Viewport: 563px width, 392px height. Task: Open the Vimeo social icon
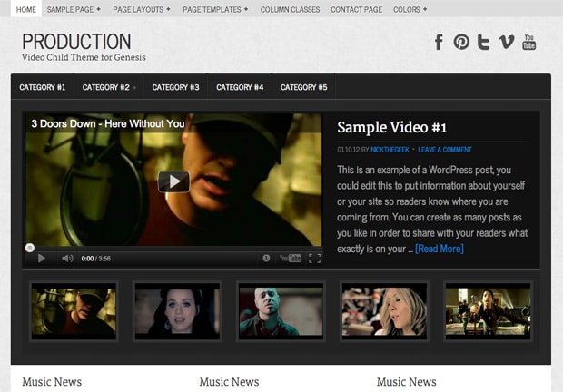pyautogui.click(x=507, y=42)
